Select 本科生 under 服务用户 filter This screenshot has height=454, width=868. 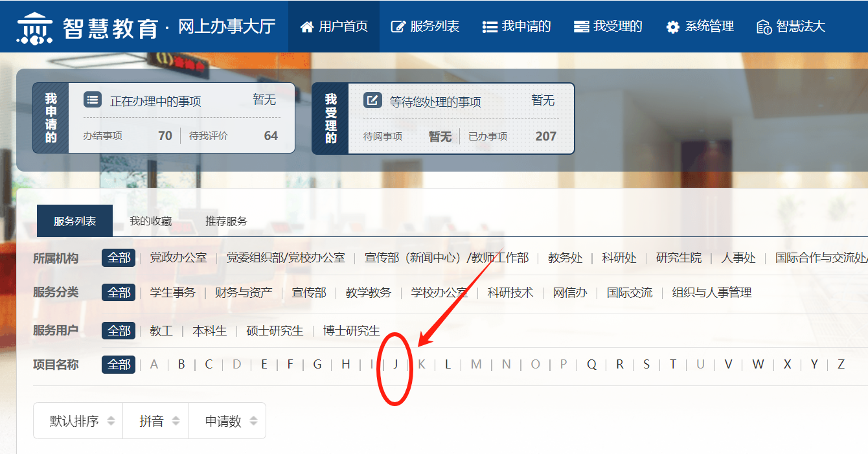[x=209, y=330]
